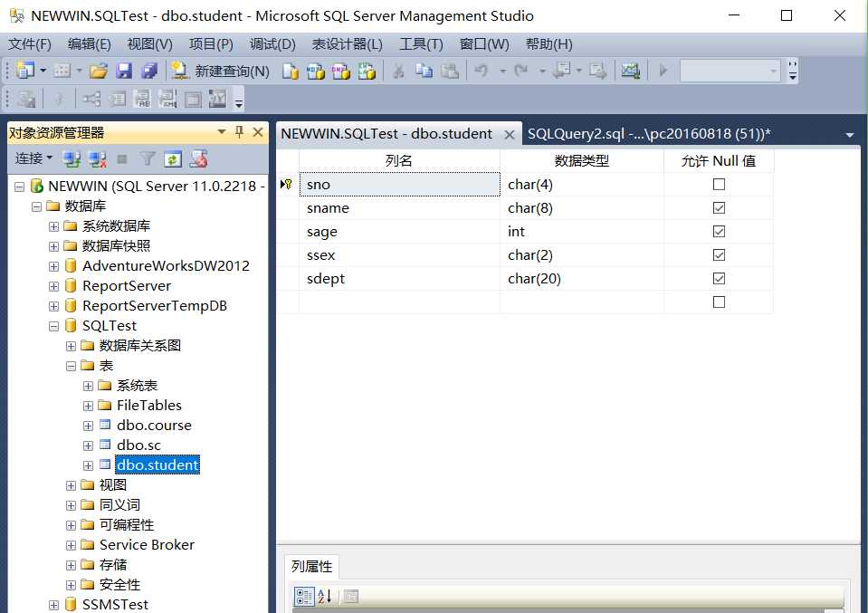
Task: Click the sname column name cell
Action: click(399, 208)
